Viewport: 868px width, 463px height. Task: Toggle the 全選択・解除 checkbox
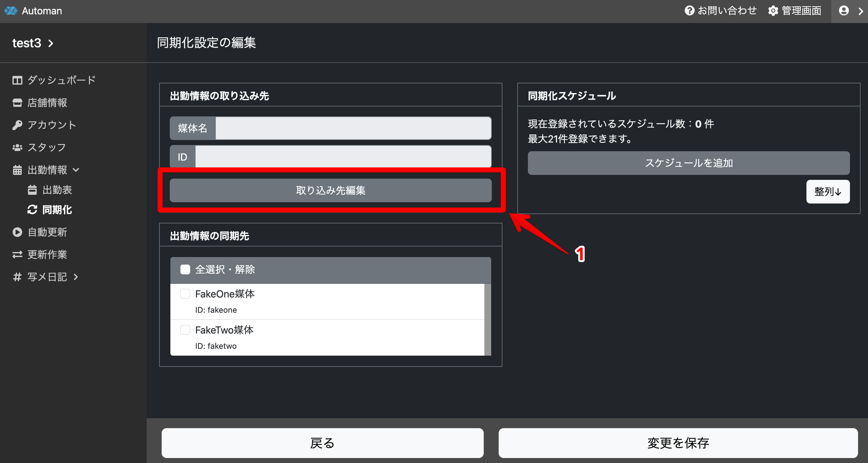pos(185,269)
